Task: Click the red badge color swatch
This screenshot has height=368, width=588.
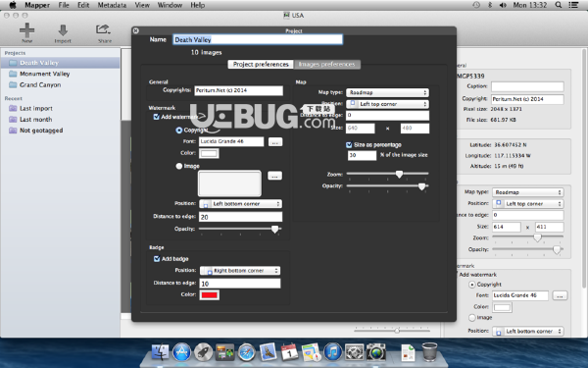Action: 210,294
